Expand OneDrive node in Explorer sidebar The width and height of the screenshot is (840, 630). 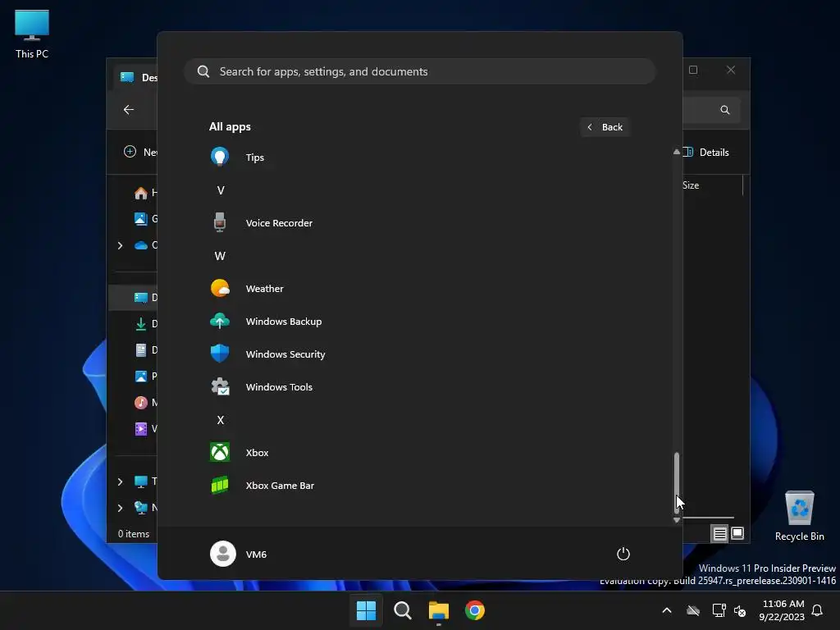120,245
